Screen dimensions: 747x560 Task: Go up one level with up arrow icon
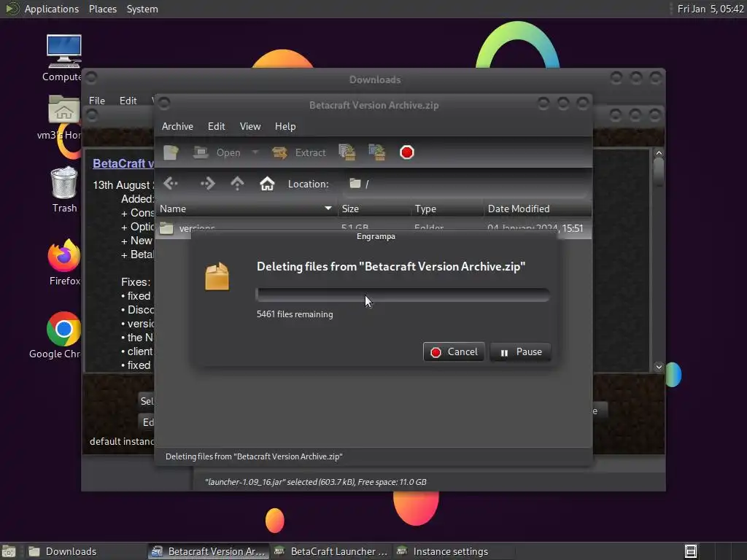coord(237,184)
